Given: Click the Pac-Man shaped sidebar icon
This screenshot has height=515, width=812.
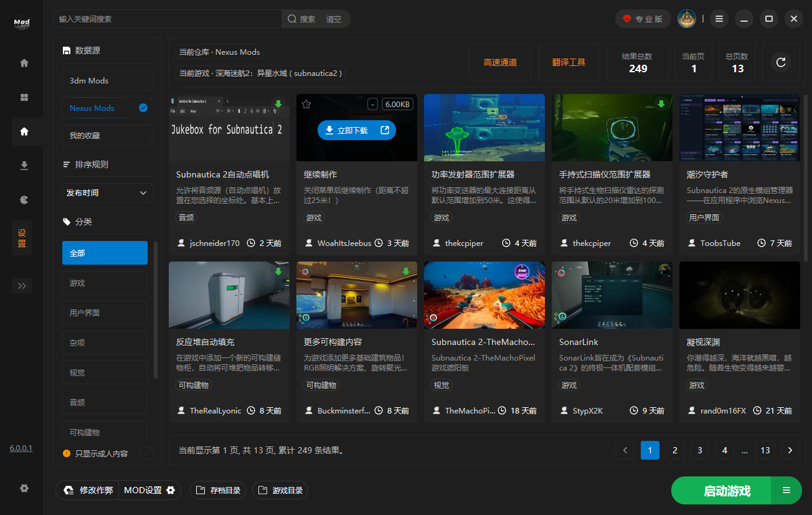Looking at the screenshot, I should click(x=24, y=200).
